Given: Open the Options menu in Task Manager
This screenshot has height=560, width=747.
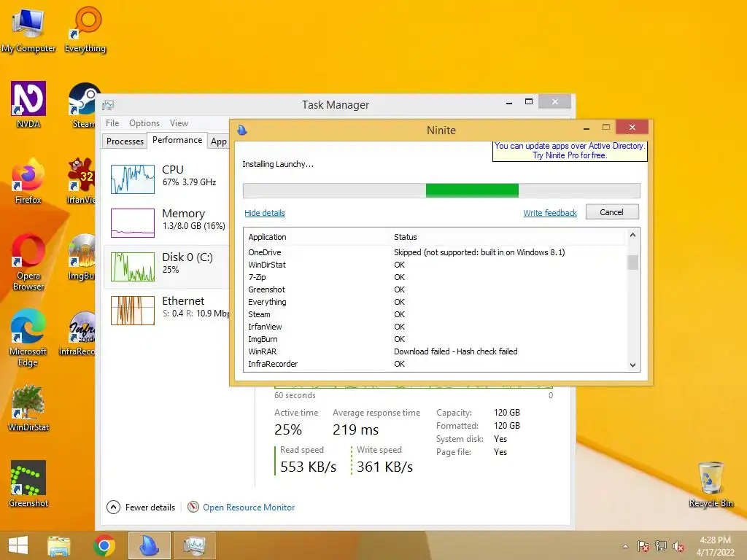Looking at the screenshot, I should (144, 122).
